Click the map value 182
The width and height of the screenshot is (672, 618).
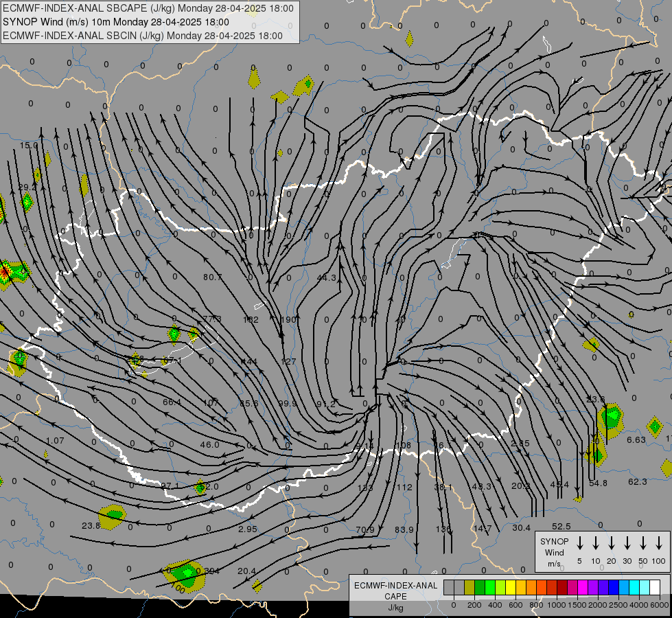pyautogui.click(x=251, y=319)
